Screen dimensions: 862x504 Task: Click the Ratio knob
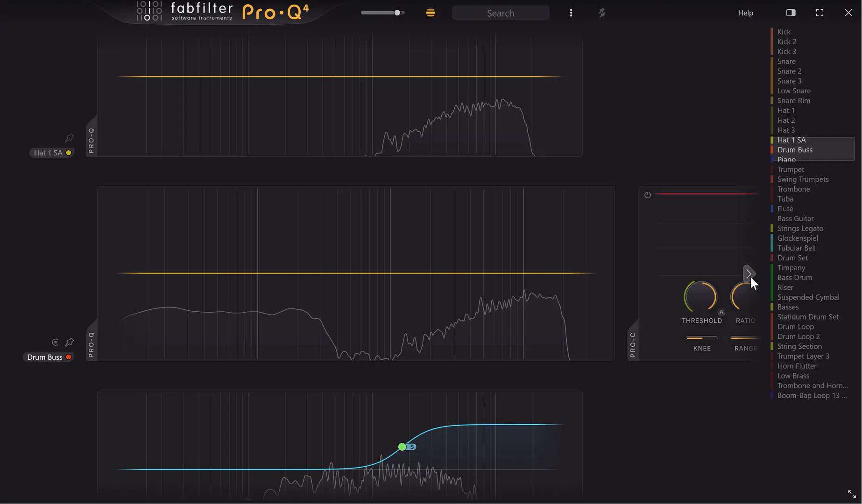click(745, 297)
